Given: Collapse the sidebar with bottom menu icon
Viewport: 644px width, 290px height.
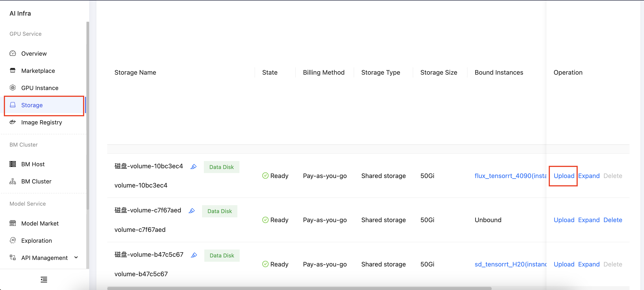Looking at the screenshot, I should 44,280.
